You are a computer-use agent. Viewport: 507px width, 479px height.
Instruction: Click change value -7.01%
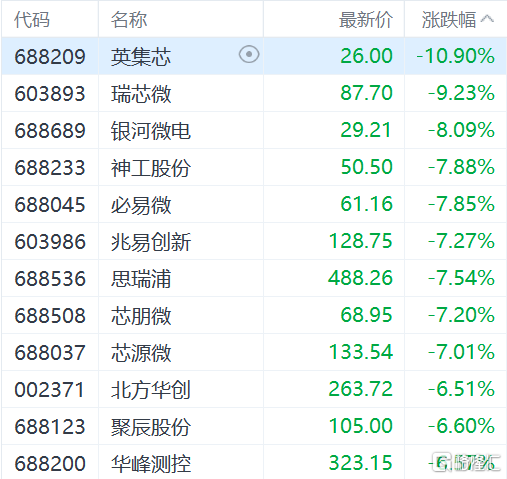[x=461, y=352]
